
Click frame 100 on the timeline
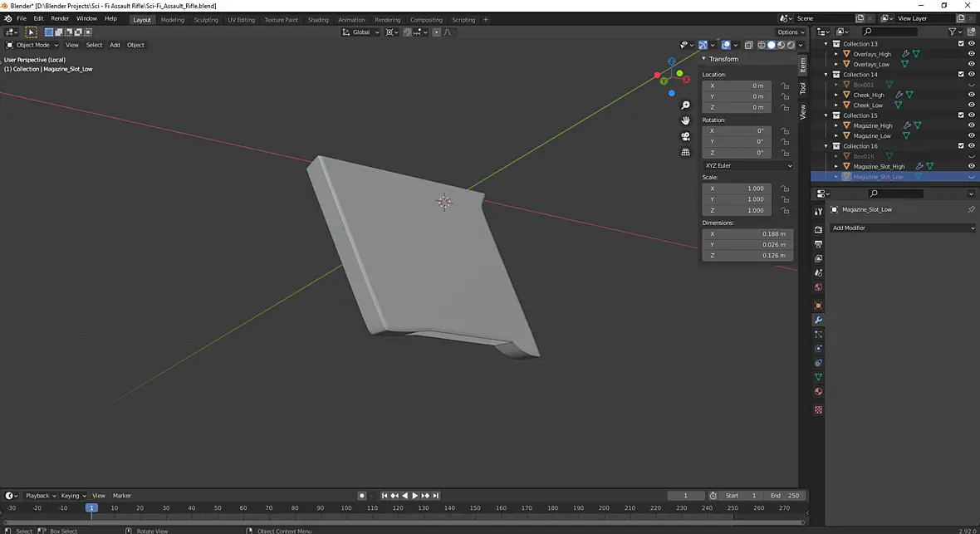coord(346,508)
